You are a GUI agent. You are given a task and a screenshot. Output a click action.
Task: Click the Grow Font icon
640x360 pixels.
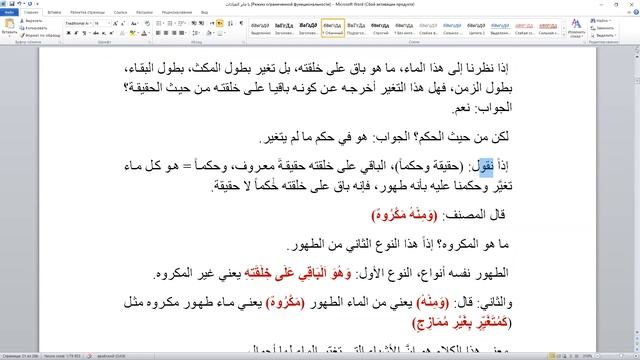[116, 23]
